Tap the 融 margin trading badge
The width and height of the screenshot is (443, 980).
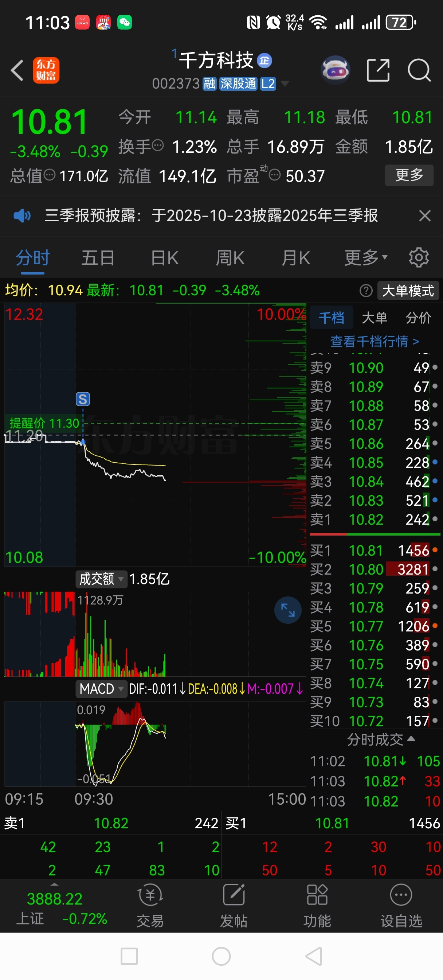(209, 84)
